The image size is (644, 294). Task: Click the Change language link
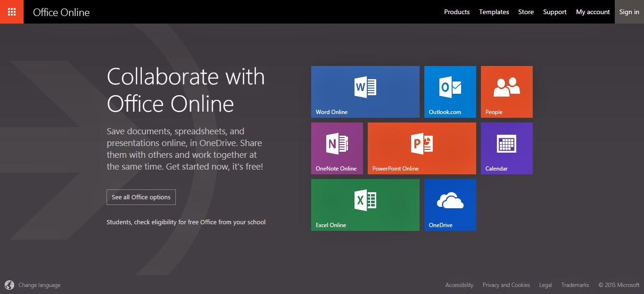(x=40, y=285)
